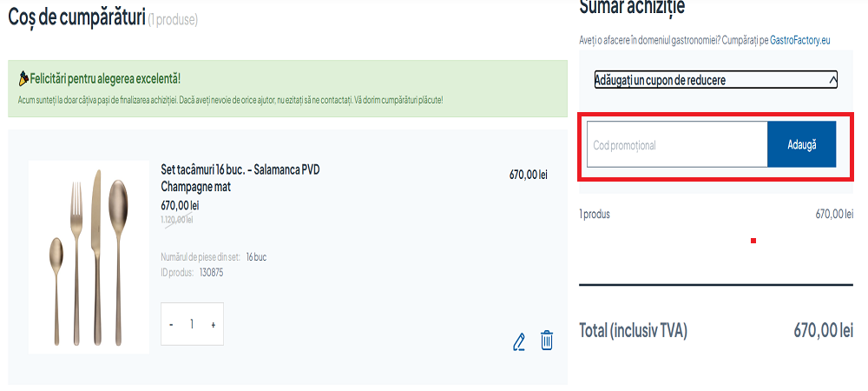This screenshot has width=868, height=391.
Task: Open the GastroFactory.eu link
Action: click(800, 41)
